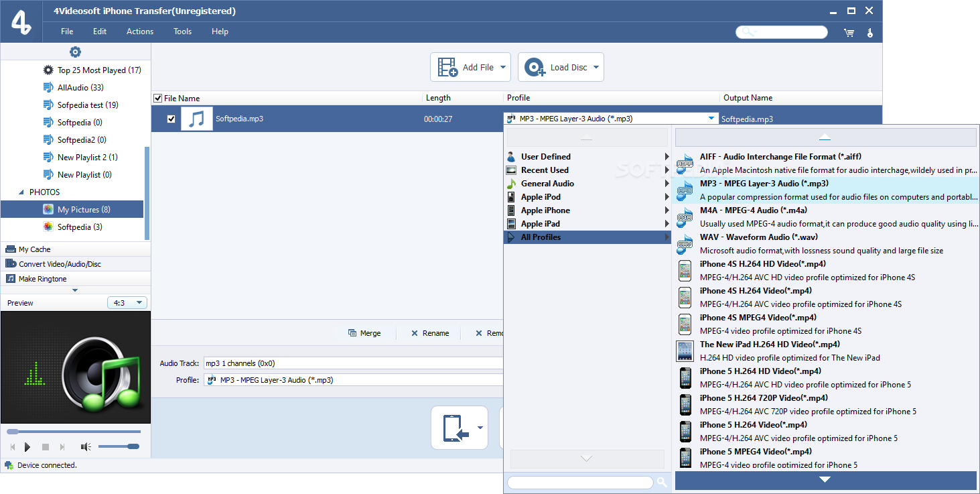
Task: Click the iPhone 4S H.264 HD Video icon
Action: pos(685,270)
